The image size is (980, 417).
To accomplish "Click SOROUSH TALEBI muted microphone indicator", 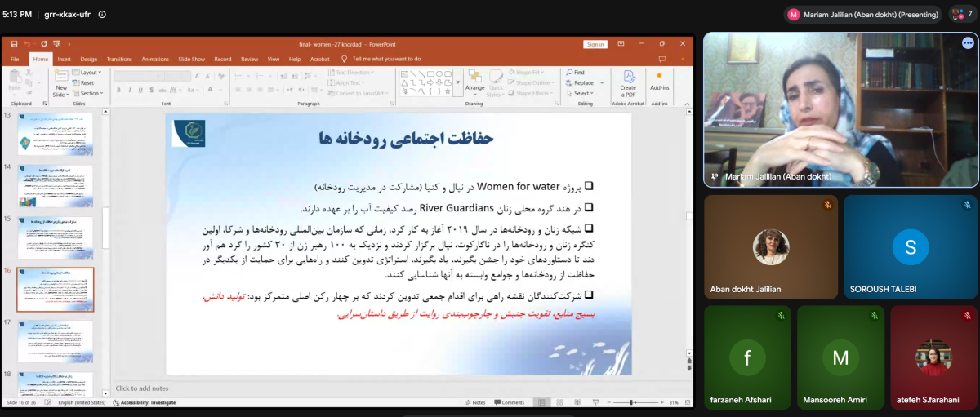I will pyautogui.click(x=967, y=205).
